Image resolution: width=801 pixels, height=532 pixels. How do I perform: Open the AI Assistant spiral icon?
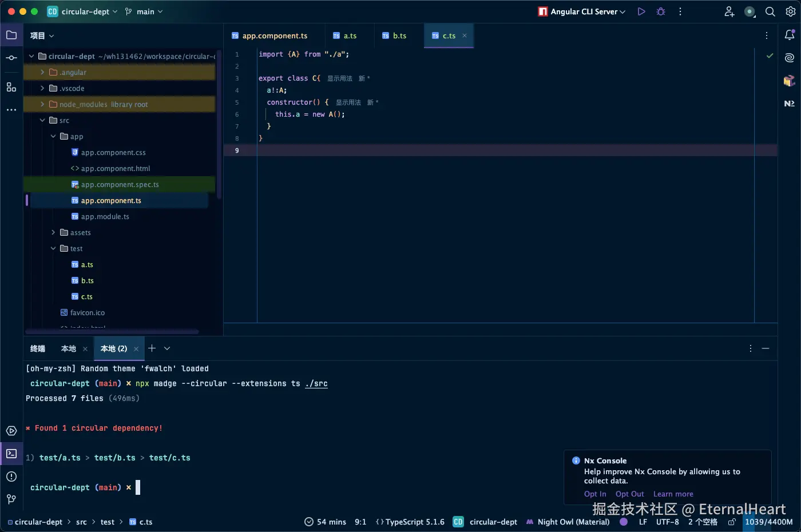tap(790, 58)
